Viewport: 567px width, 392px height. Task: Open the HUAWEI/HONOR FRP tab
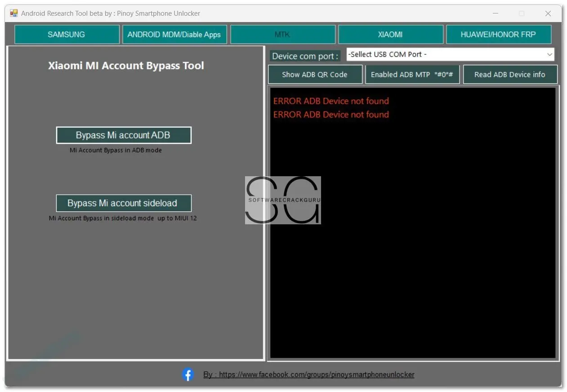click(x=498, y=35)
